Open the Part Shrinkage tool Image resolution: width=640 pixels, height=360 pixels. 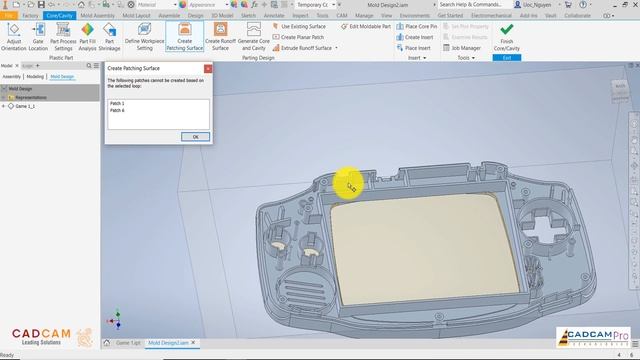pos(109,37)
